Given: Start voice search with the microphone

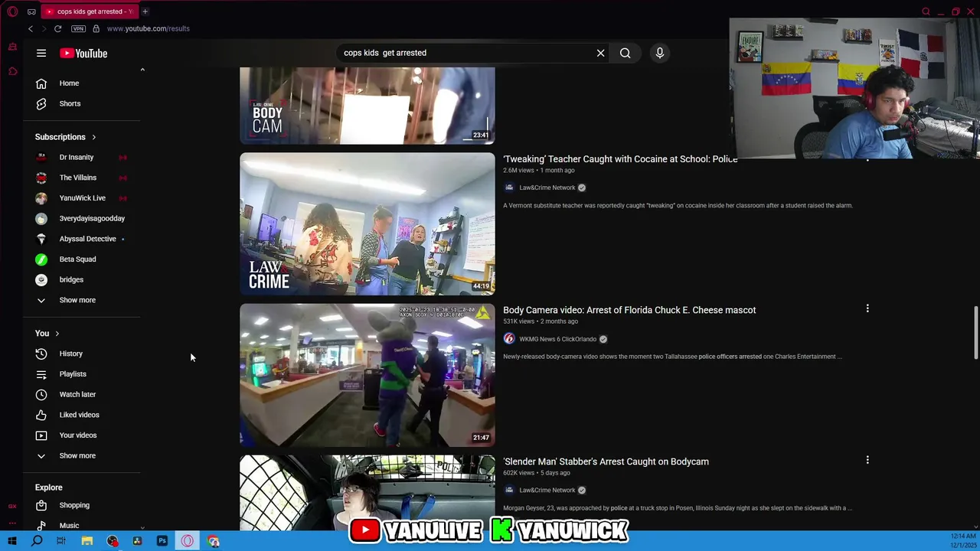Looking at the screenshot, I should click(x=659, y=53).
